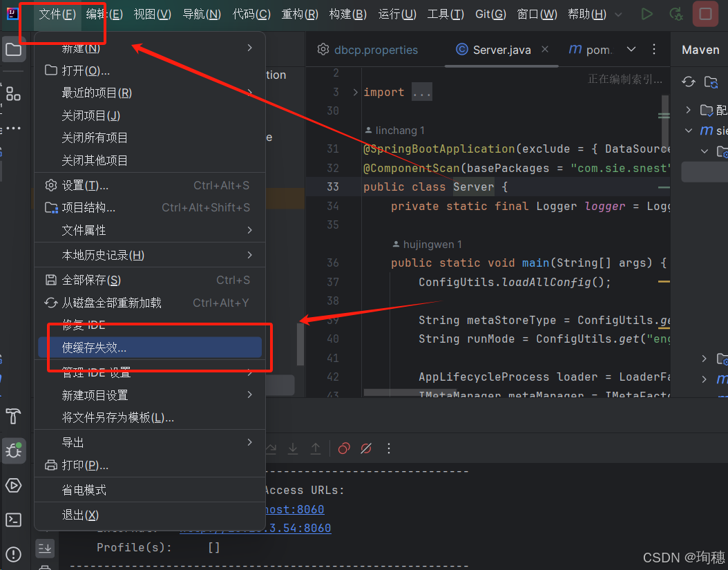Click step into down-arrow debug icon

(x=293, y=448)
